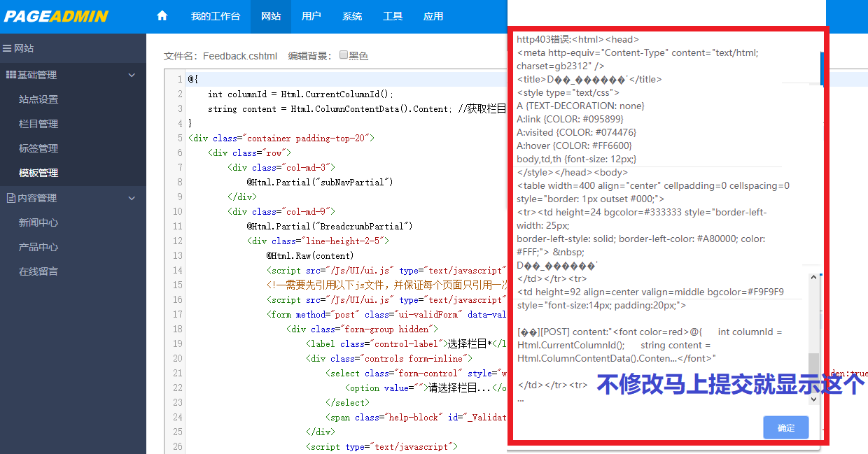Click the col-md-9 div code line

click(x=281, y=211)
